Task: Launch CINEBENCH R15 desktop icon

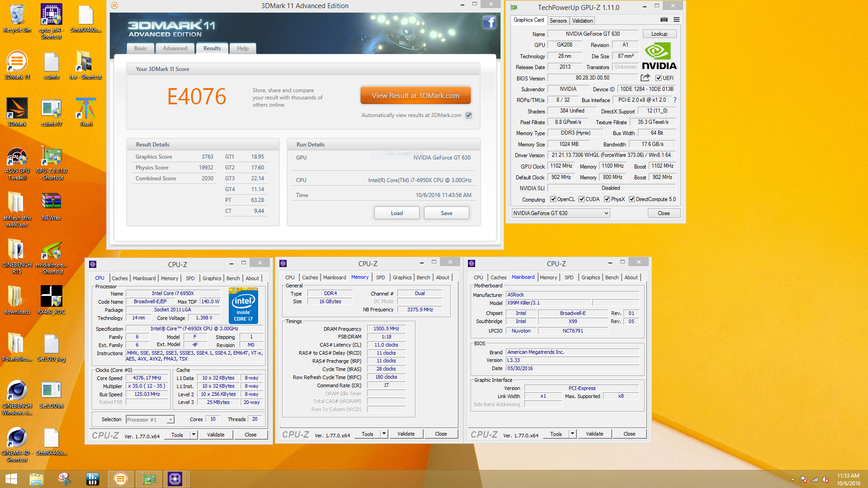Action: tap(17, 256)
